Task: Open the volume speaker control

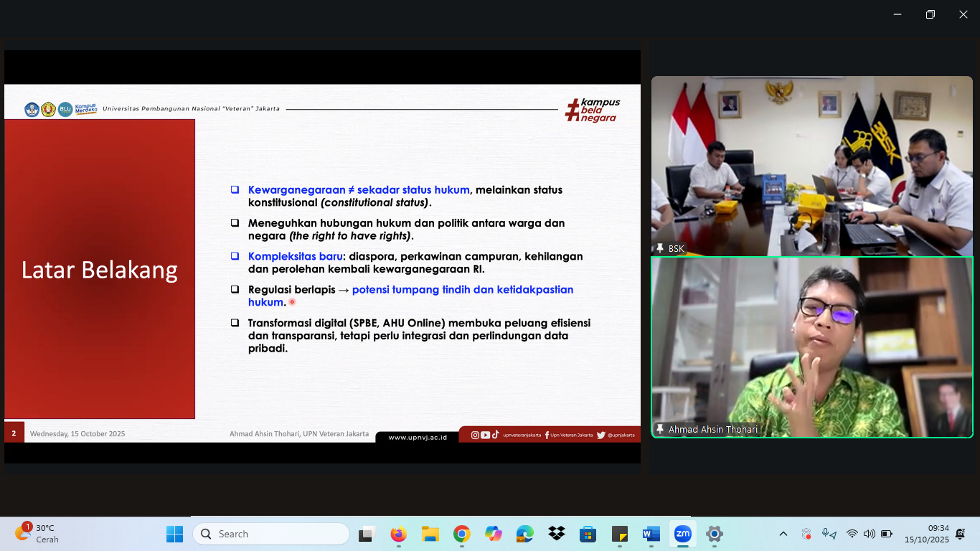Action: click(869, 534)
